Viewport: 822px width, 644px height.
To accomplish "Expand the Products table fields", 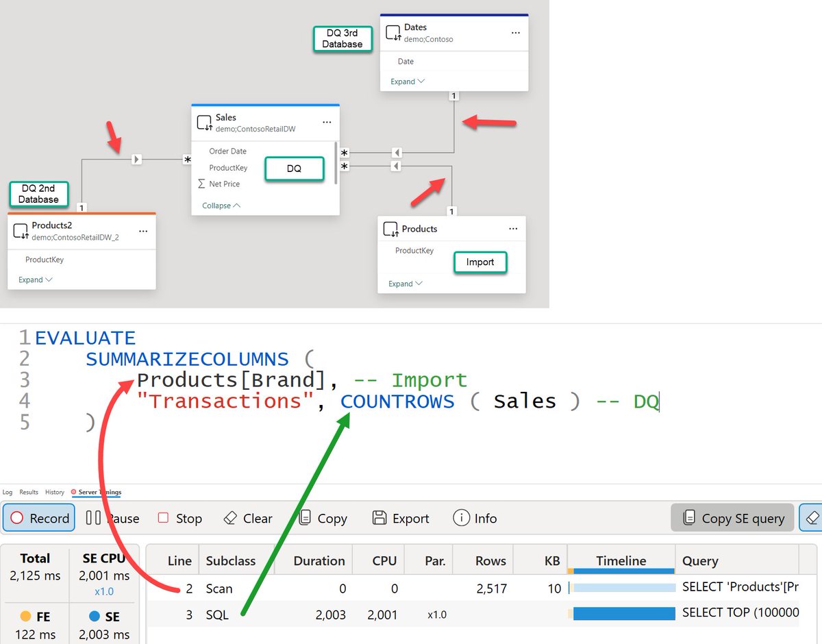I will point(406,284).
